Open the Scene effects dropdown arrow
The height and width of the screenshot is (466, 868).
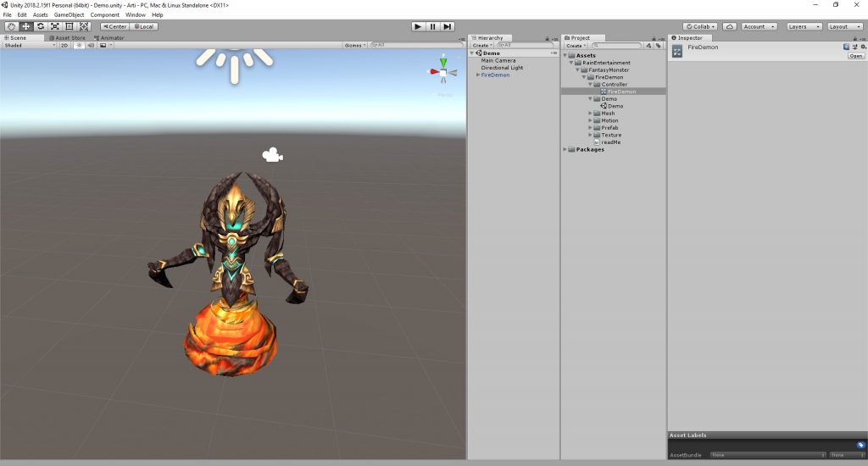point(111,46)
